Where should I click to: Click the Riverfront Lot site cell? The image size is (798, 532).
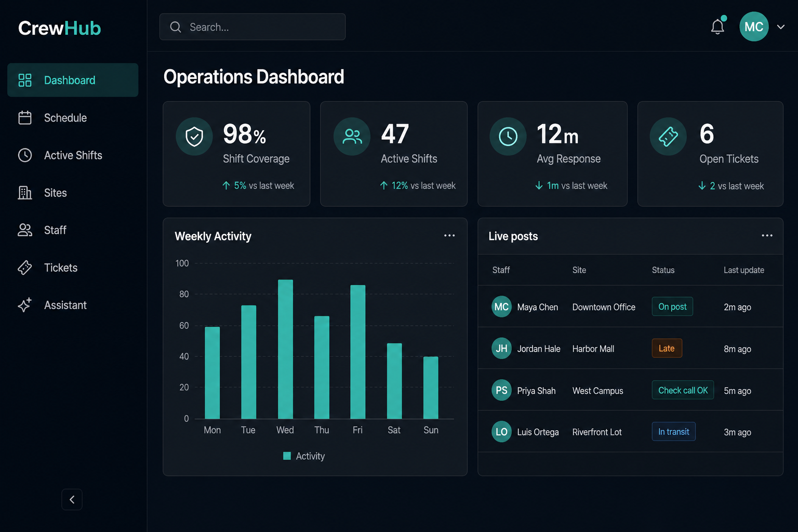tap(597, 432)
